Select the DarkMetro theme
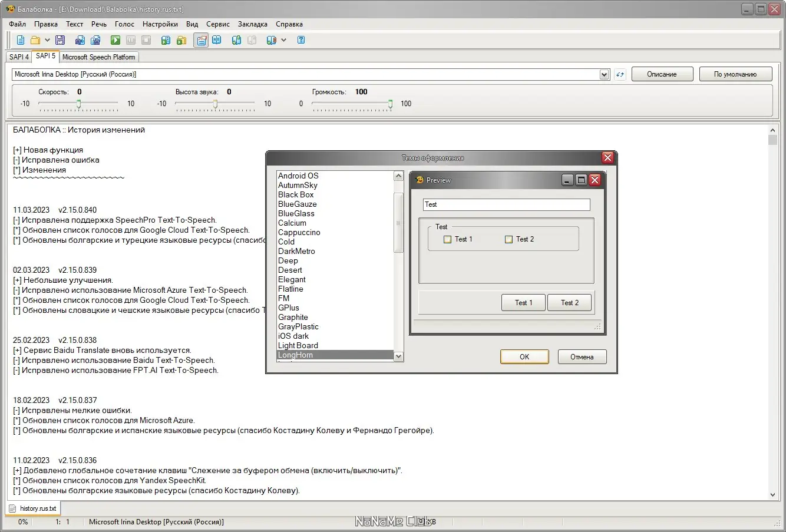The image size is (786, 532). [x=335, y=251]
